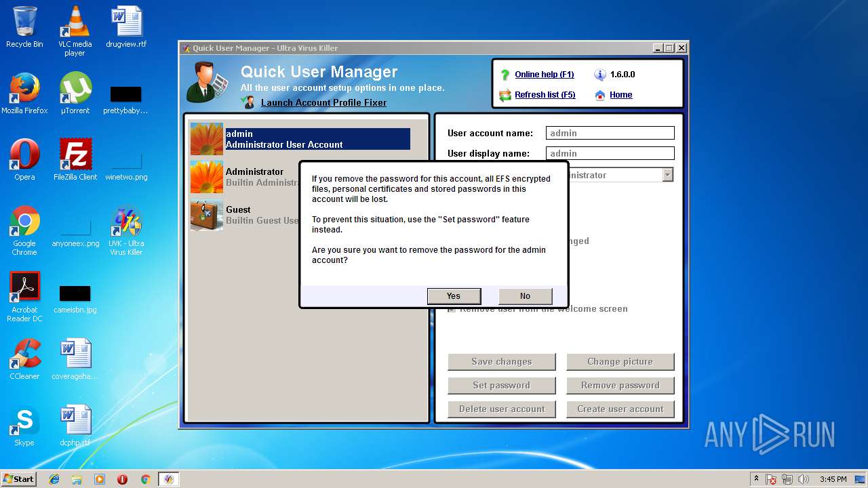Viewport: 868px width, 488px height.
Task: Click Refresh list (F5) link
Action: click(545, 95)
